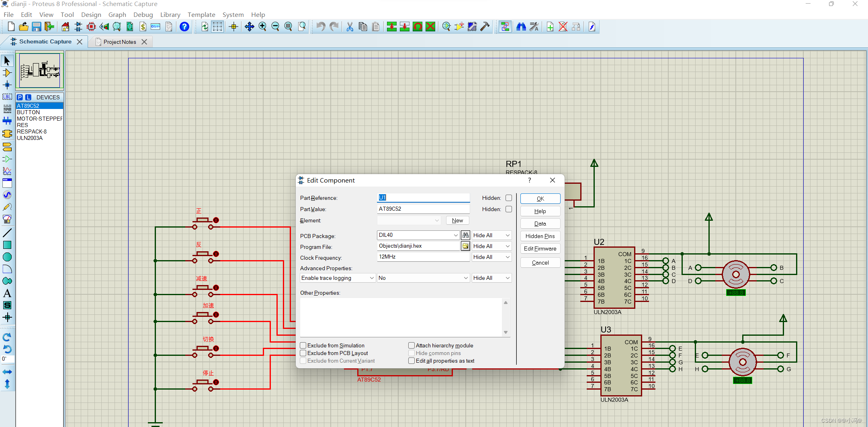This screenshot has width=868, height=427.
Task: Click the Copy to clipboard icon
Action: pos(363,27)
